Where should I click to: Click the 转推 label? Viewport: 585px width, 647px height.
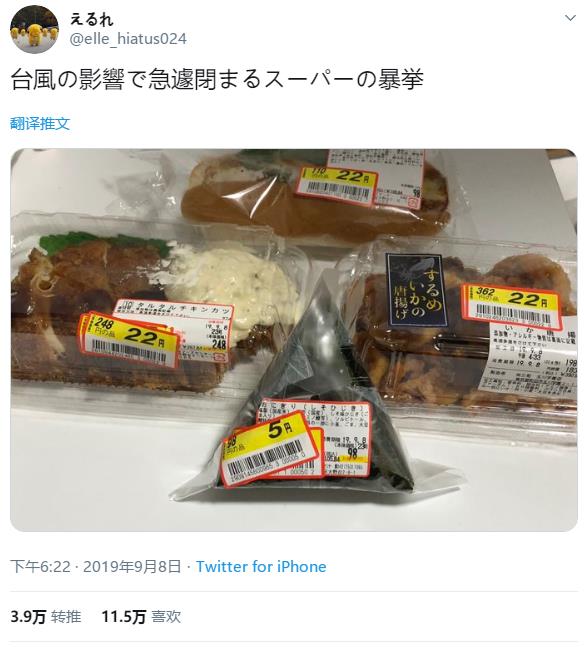(x=66, y=617)
